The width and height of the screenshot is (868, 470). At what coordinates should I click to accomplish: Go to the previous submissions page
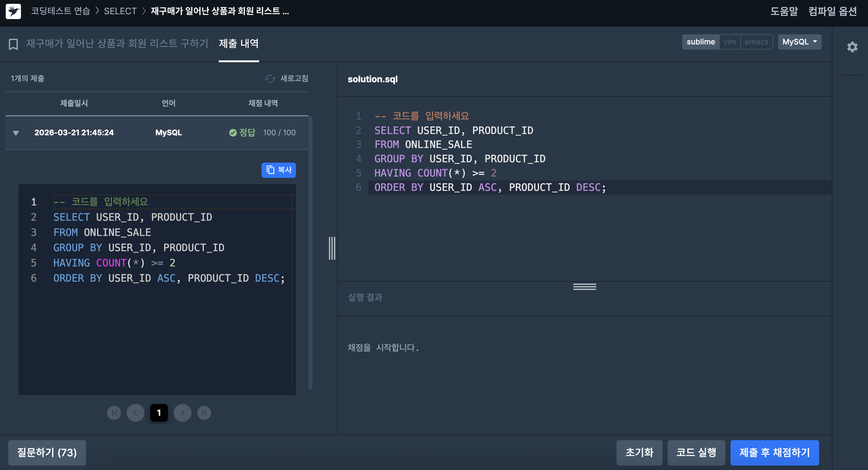[x=136, y=413]
